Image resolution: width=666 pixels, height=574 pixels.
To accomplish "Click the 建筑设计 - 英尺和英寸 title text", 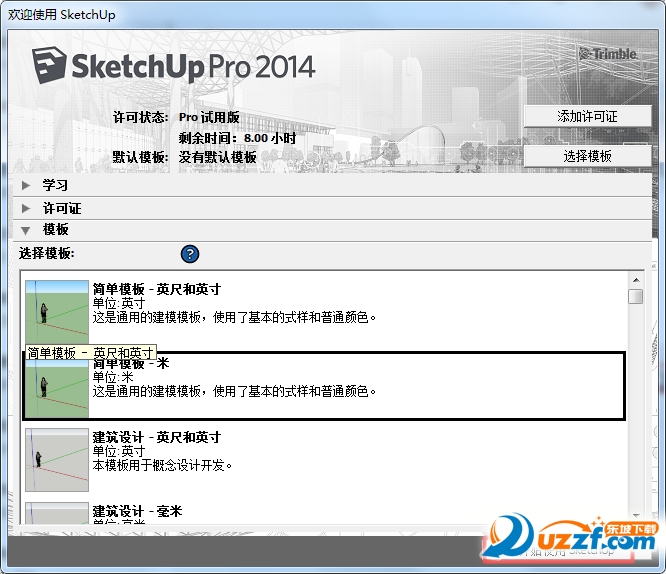I will click(156, 437).
